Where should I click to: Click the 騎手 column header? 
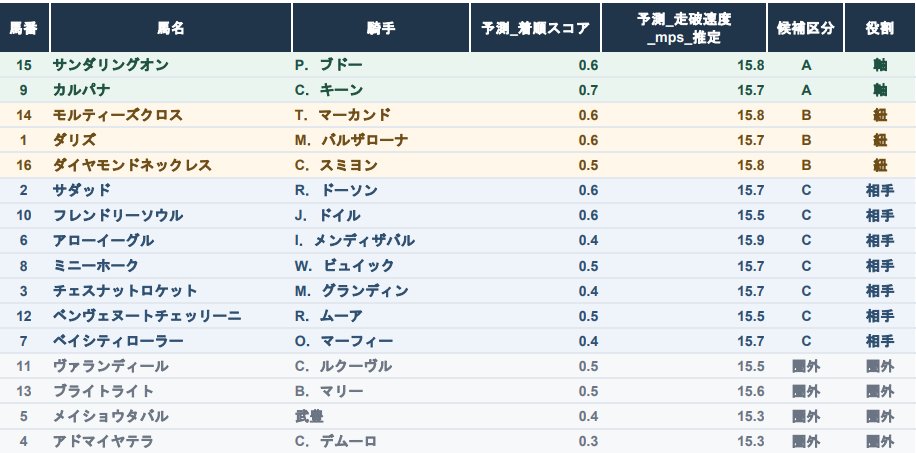(381, 28)
